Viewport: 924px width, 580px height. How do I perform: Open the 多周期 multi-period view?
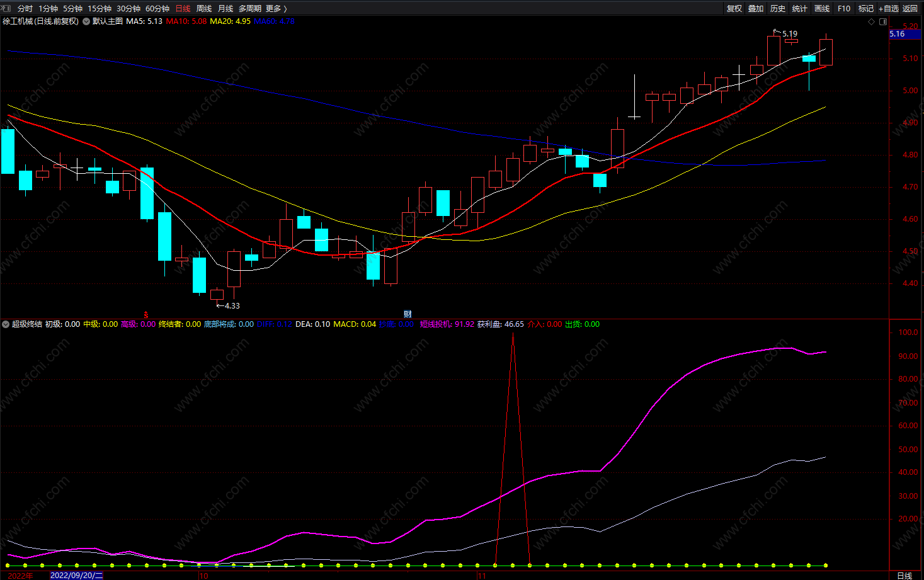249,8
